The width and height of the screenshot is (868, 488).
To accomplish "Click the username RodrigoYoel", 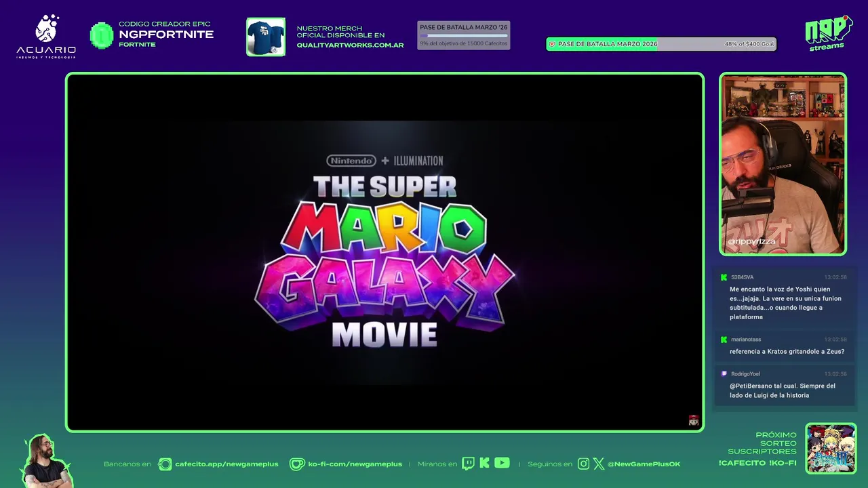I will click(745, 374).
